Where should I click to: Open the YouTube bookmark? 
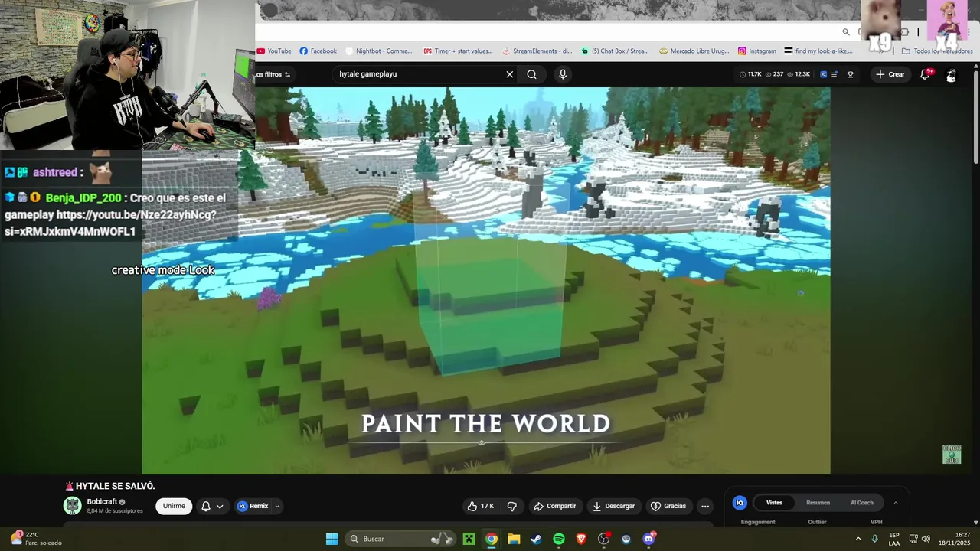coord(274,51)
